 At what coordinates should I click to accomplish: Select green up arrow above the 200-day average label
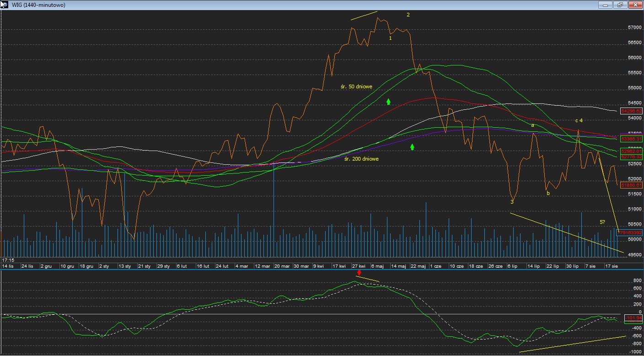(412, 147)
